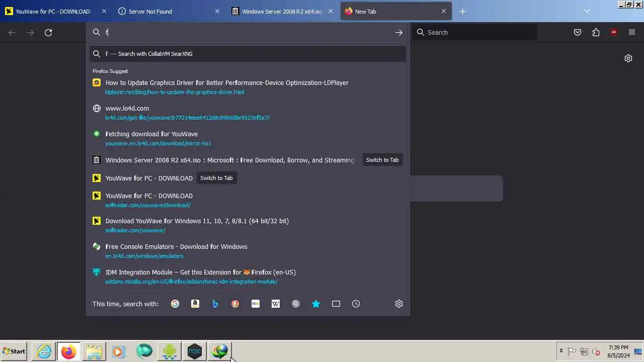Search with the gray magnifier engine icon
This screenshot has width=644, height=362.
coord(296,304)
